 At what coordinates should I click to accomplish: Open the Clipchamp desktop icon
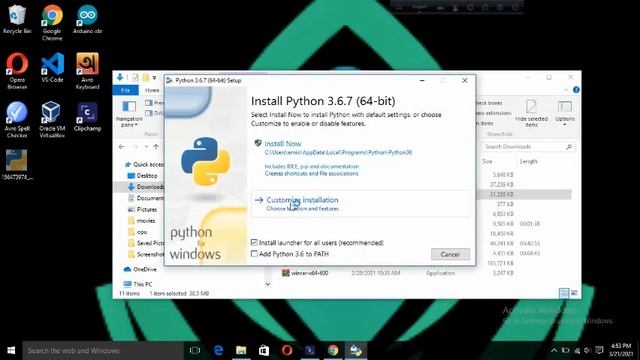pyautogui.click(x=87, y=116)
